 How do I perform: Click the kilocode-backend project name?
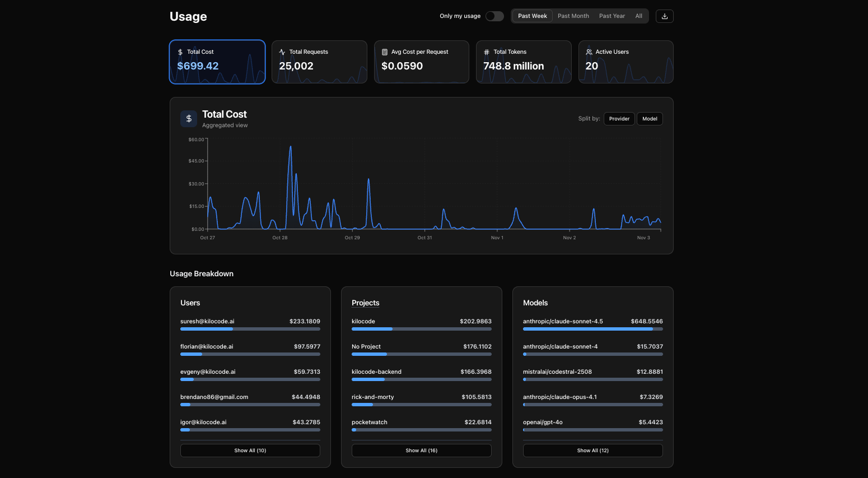click(377, 372)
